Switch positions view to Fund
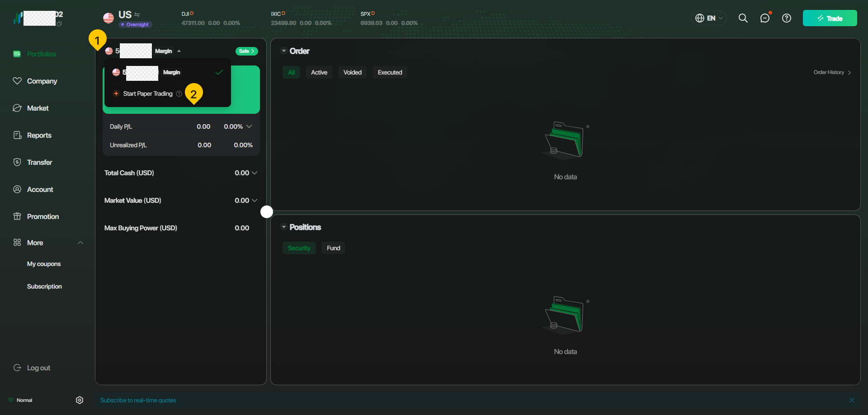The image size is (868, 415). click(333, 248)
